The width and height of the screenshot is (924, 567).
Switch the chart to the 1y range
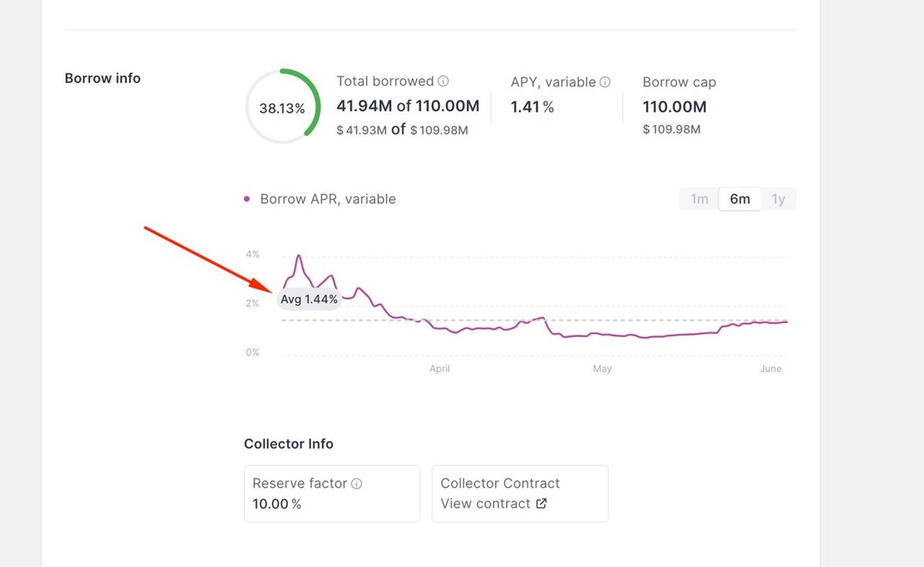[x=778, y=199]
